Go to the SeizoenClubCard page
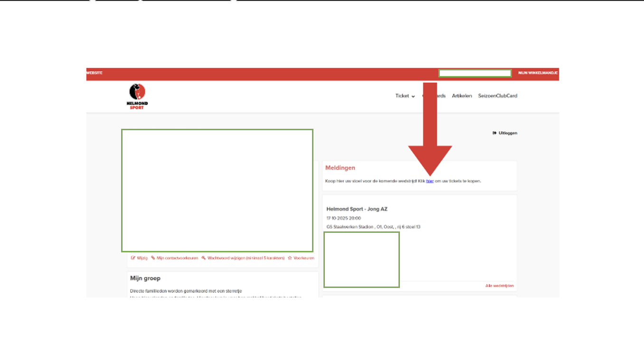Screen dimensions: 644x364 pyautogui.click(x=497, y=96)
